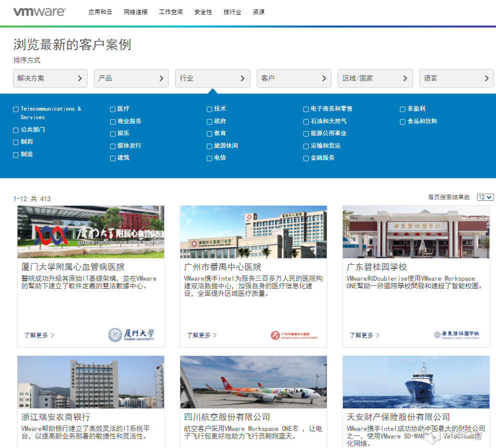Open the 广东碧桂园学校 case title

[377, 267]
